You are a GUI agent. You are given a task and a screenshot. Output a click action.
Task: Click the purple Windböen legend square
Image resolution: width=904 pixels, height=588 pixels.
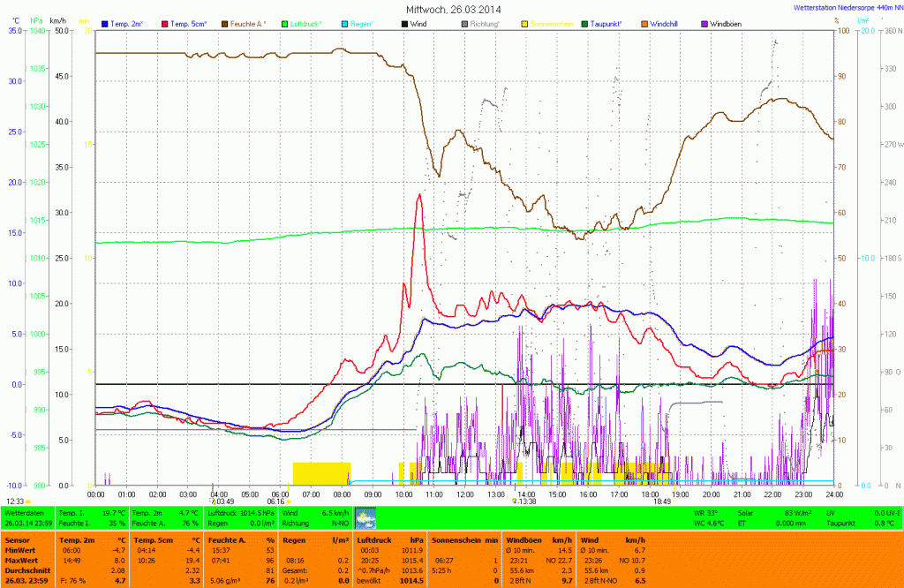pyautogui.click(x=704, y=22)
